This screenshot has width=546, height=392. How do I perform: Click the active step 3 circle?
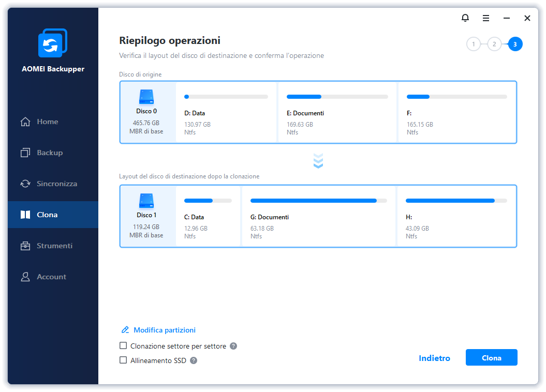point(515,44)
